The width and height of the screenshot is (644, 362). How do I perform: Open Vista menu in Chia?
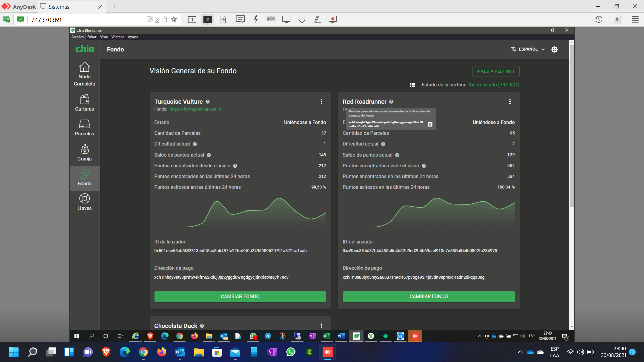(104, 37)
